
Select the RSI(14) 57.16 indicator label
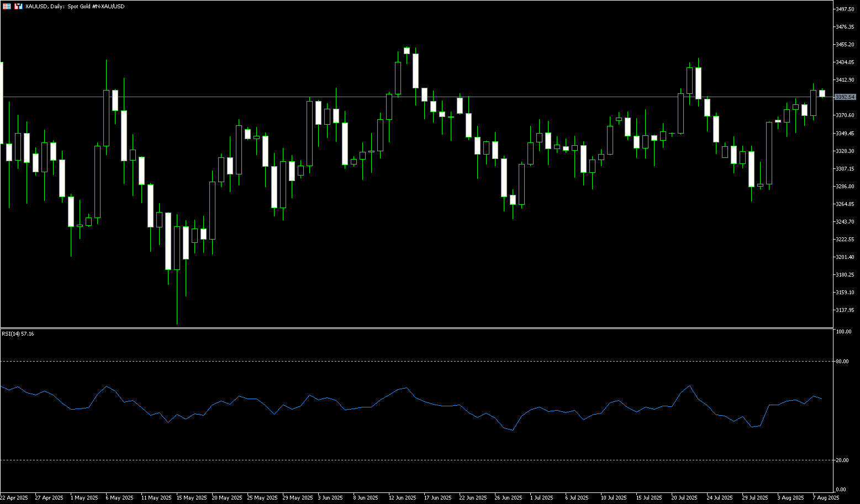(x=18, y=334)
